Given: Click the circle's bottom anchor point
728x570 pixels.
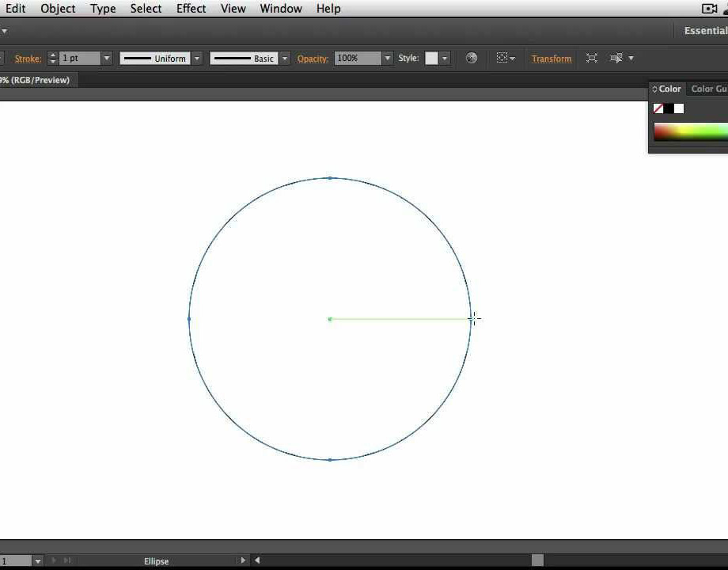Looking at the screenshot, I should pos(330,460).
